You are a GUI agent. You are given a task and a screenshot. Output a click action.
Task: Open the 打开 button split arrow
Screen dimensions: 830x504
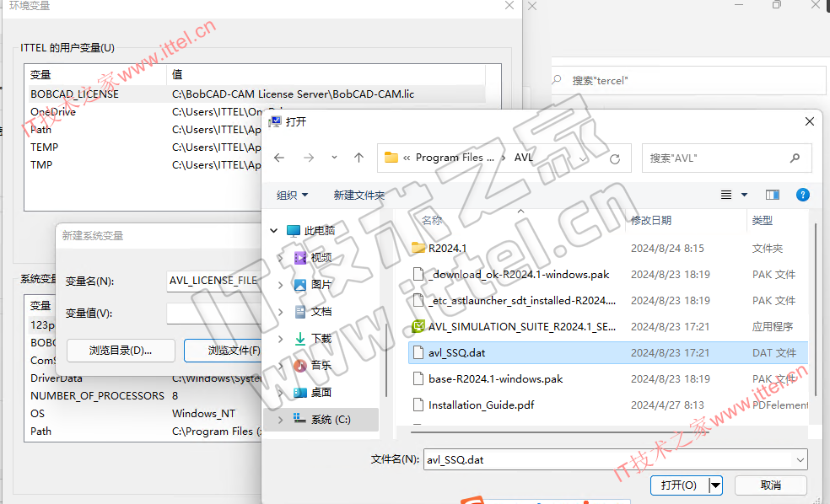click(715, 485)
